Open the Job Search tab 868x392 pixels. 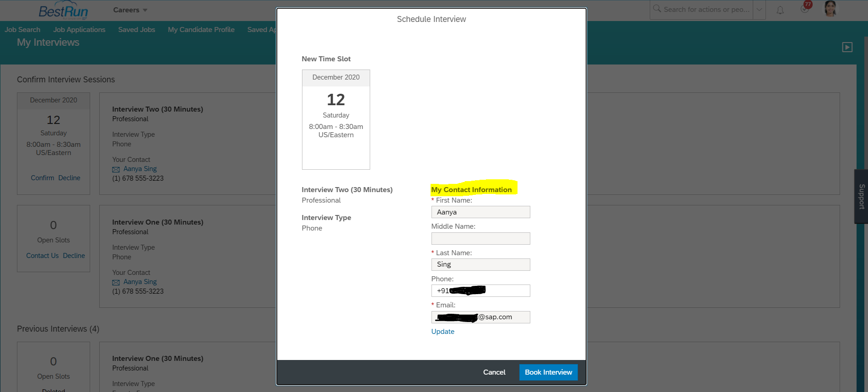(22, 30)
